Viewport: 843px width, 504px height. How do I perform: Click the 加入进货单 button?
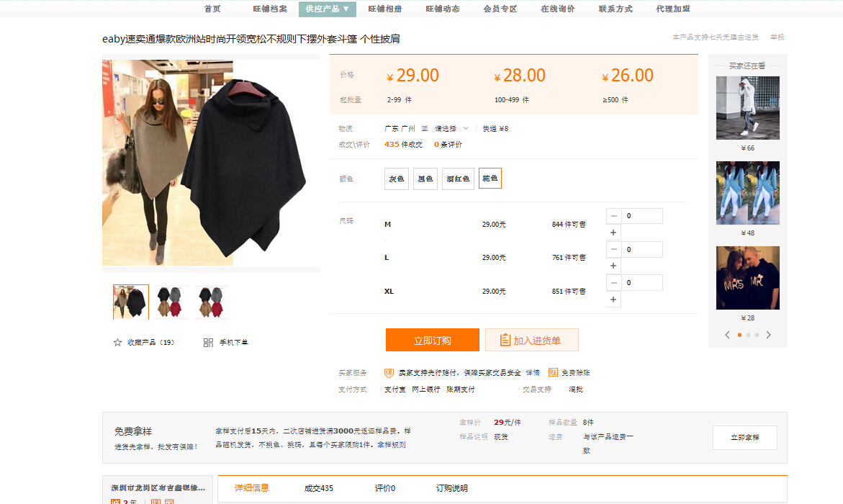(531, 340)
